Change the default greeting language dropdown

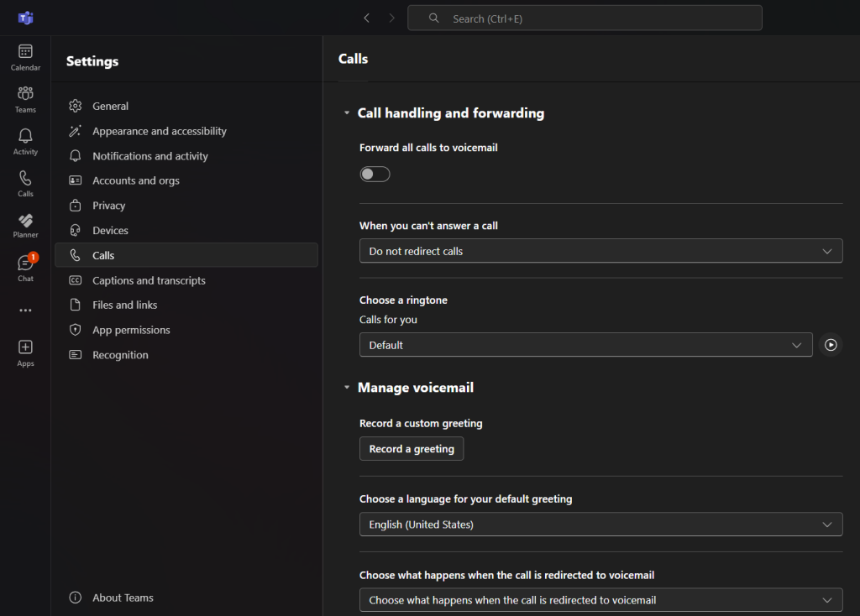point(600,524)
